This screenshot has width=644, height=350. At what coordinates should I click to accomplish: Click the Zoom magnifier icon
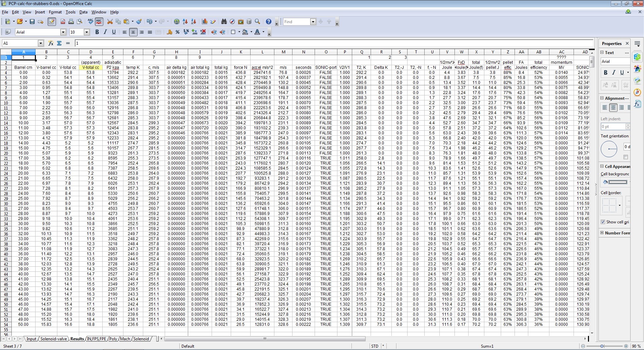[258, 22]
